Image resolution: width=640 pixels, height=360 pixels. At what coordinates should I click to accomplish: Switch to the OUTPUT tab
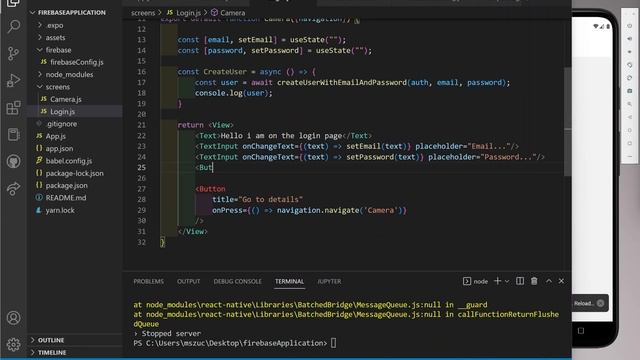tap(189, 281)
